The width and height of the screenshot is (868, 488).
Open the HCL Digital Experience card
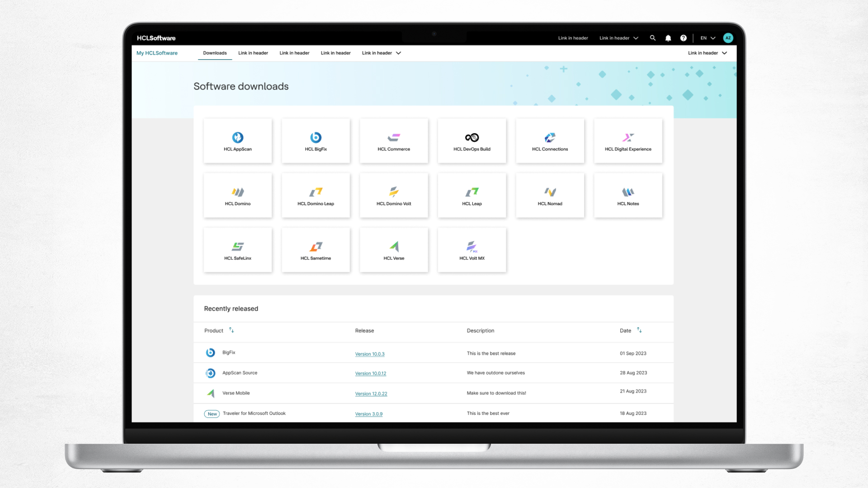click(x=628, y=141)
